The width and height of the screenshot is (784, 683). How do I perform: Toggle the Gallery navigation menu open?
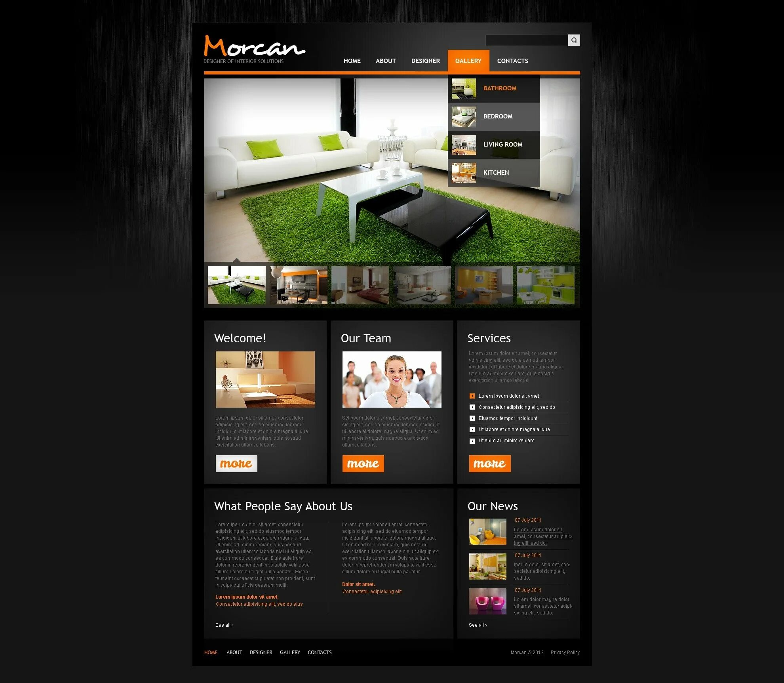click(468, 61)
